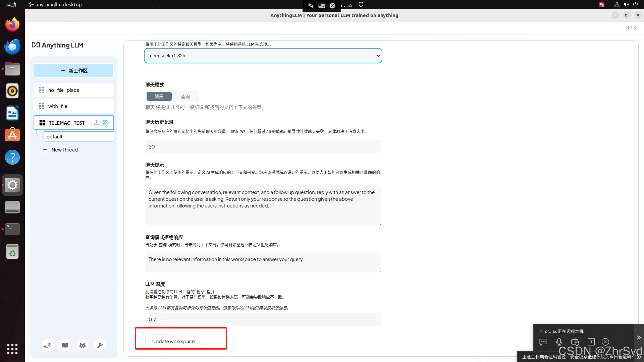644x362 pixels.
Task: Click upload documents icon for TELEMAC_TEST
Action: (x=97, y=123)
